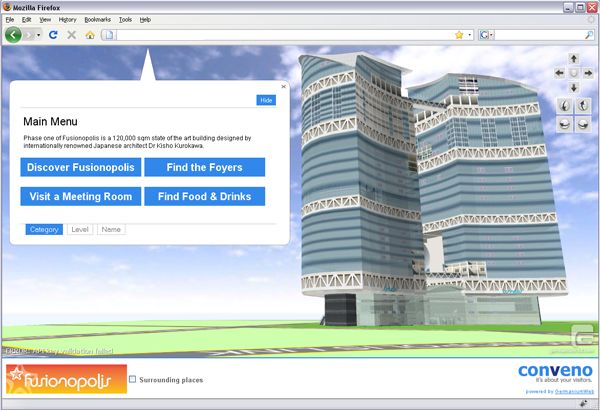The height and width of the screenshot is (410, 600).
Task: Open the Help menu
Action: pyautogui.click(x=145, y=20)
